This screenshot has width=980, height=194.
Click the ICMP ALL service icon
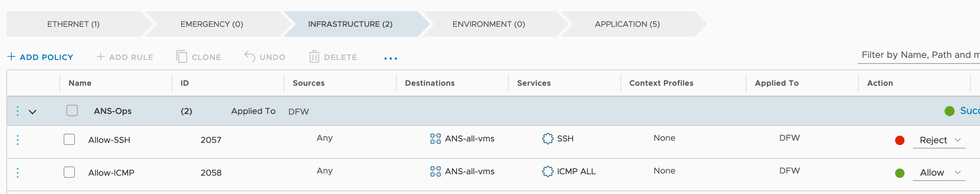click(x=548, y=171)
